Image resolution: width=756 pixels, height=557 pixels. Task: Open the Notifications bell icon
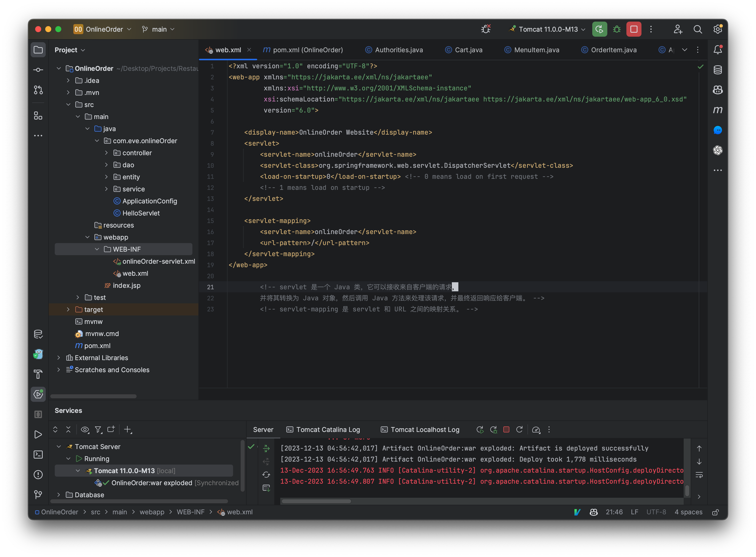click(x=718, y=49)
